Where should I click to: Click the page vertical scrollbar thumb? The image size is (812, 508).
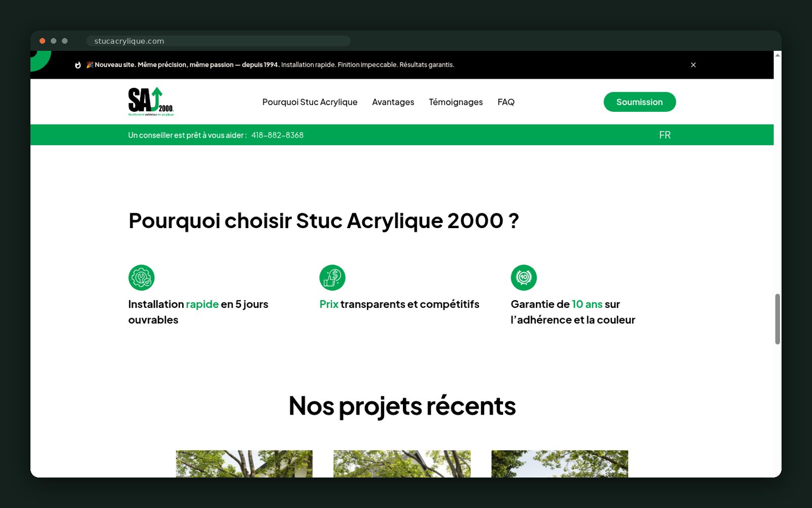coord(777,319)
